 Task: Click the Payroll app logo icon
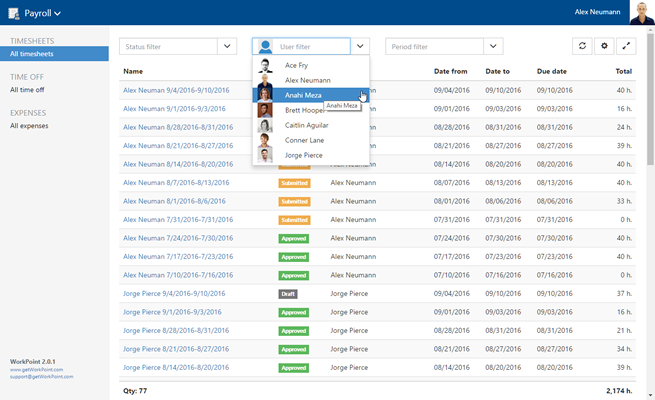pyautogui.click(x=15, y=13)
